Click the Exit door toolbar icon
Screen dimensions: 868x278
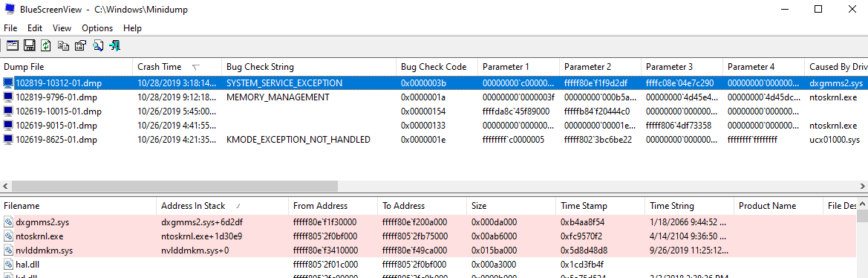(114, 45)
